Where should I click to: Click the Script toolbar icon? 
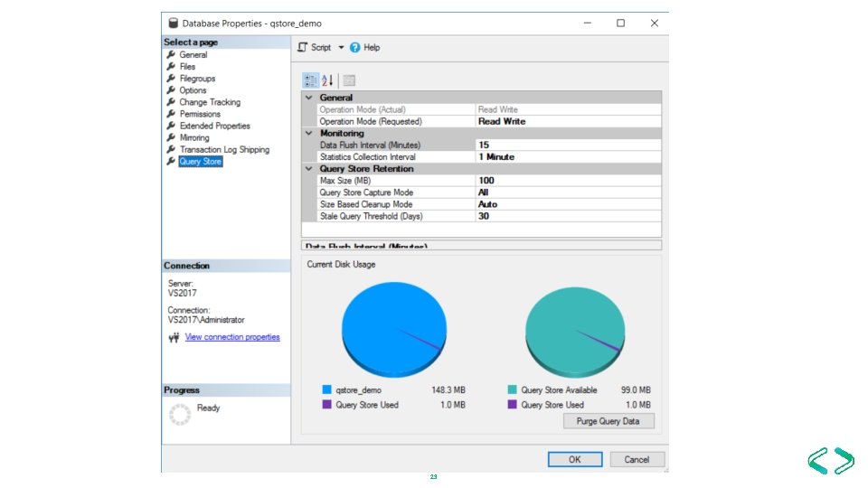click(302, 48)
